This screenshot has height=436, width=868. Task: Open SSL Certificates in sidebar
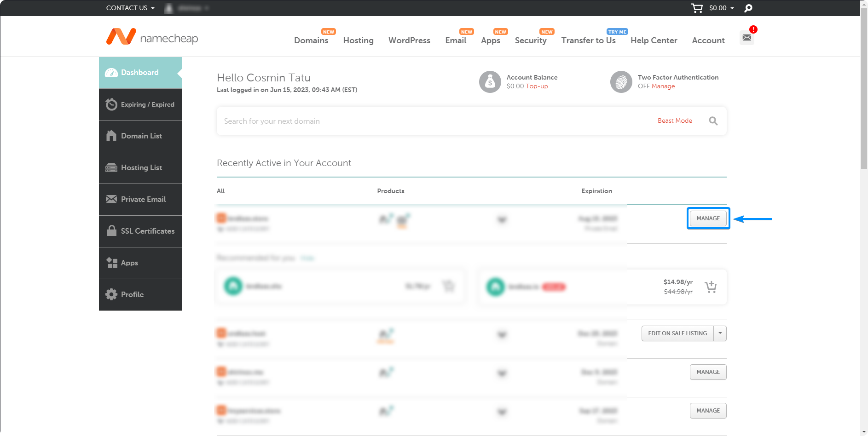pos(140,231)
